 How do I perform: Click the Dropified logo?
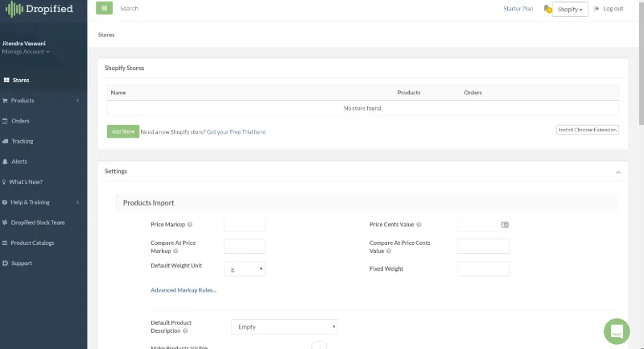coord(39,9)
